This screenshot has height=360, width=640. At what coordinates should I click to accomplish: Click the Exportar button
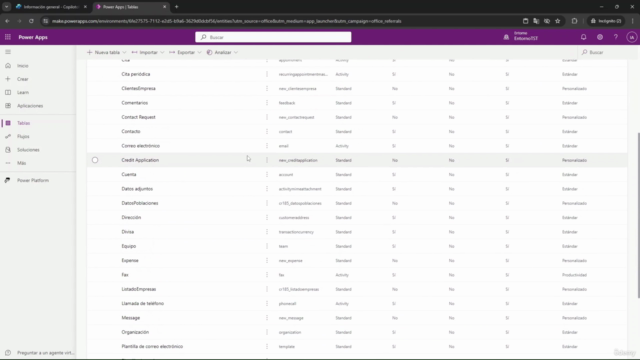pos(182,52)
